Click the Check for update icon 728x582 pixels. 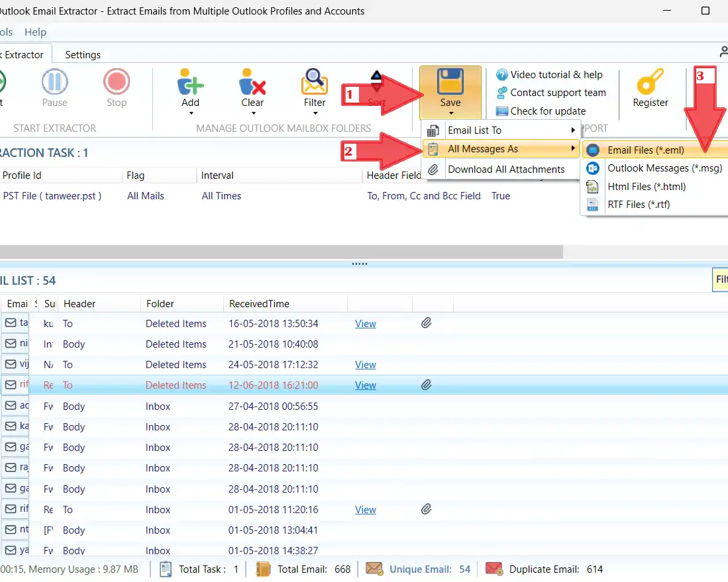click(x=502, y=111)
